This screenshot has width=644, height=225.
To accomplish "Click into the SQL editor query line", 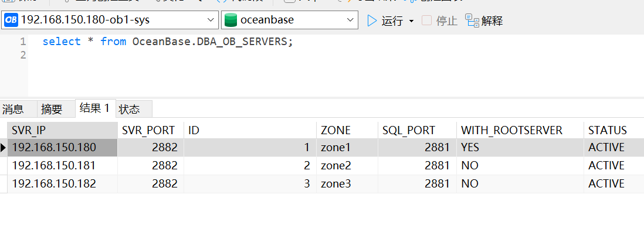I will coord(168,42).
